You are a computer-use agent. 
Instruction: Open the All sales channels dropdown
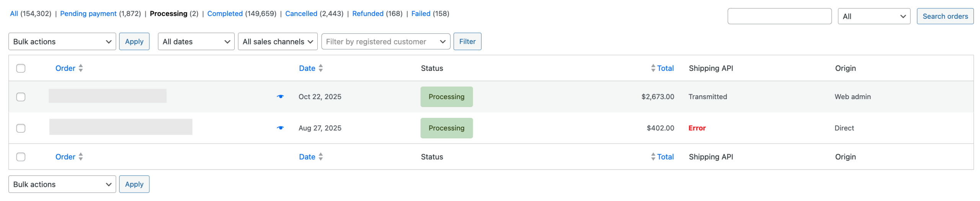click(278, 41)
